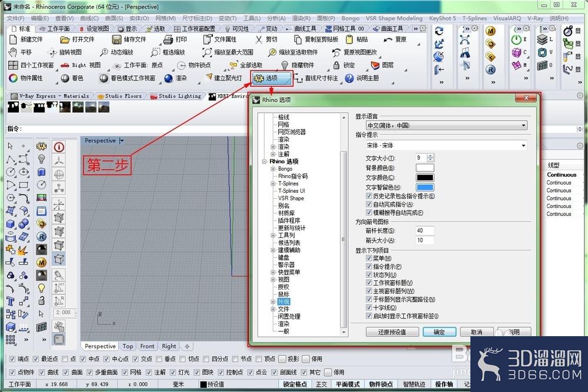Toggle 正交 ortho in the status bar
Image resolution: width=588 pixels, height=392 pixels.
pos(322,384)
